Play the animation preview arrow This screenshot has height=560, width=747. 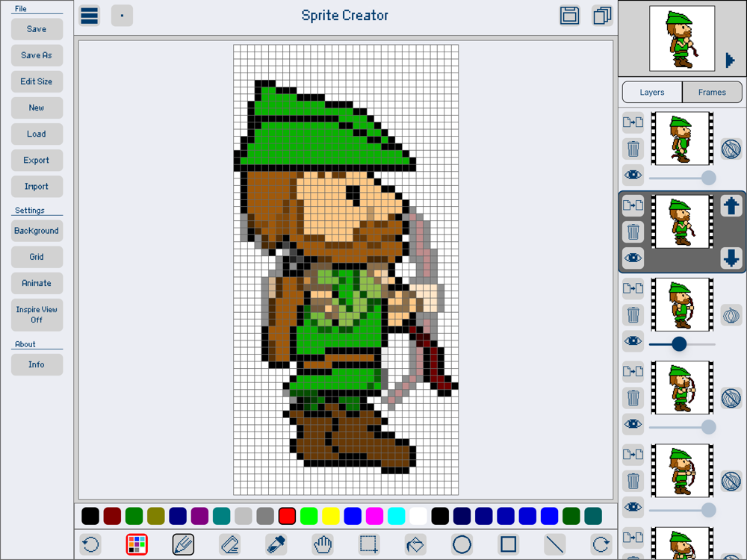tap(730, 60)
